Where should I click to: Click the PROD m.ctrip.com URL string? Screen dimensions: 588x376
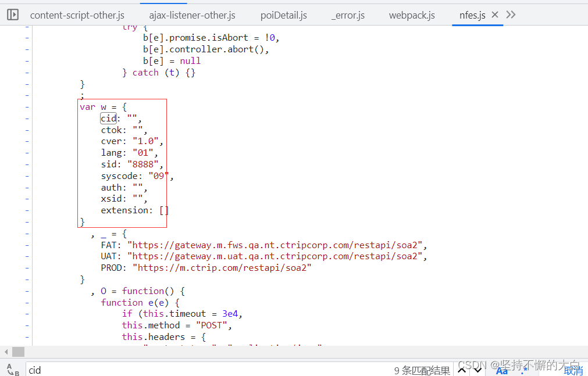click(x=222, y=268)
